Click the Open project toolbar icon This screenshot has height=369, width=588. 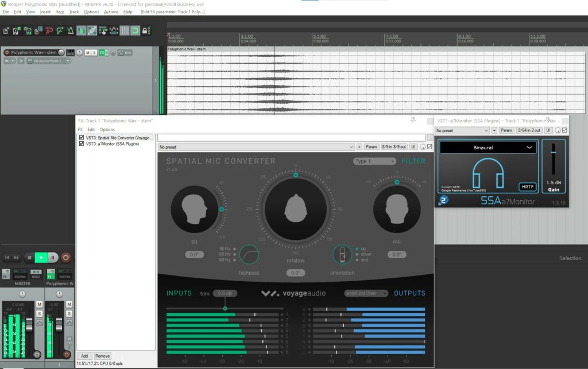17,31
